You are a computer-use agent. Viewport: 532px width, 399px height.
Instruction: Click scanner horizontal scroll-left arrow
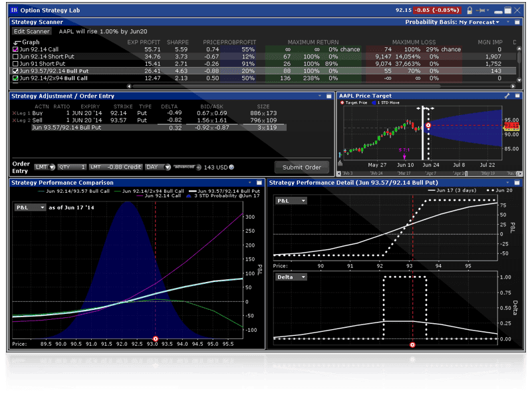tap(129, 86)
